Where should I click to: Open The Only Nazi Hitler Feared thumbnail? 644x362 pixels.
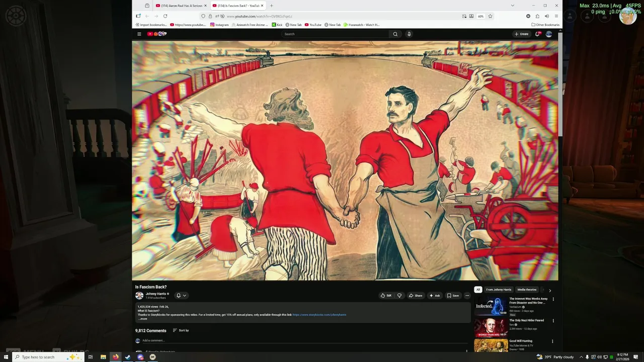point(491,327)
